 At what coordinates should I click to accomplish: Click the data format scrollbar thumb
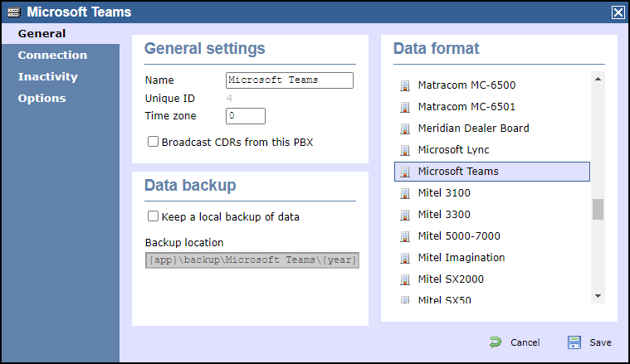click(x=598, y=209)
